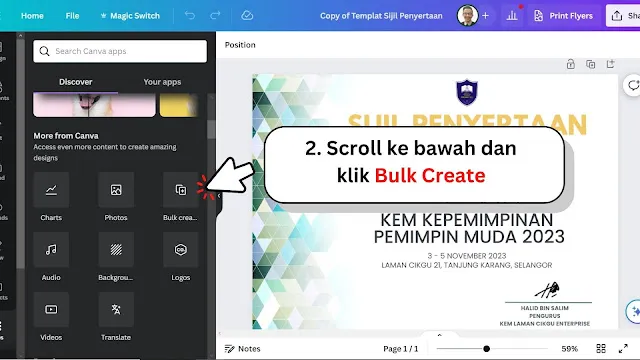Viewport: 640px width, 360px height.
Task: Open the Photos app
Action: tap(116, 190)
